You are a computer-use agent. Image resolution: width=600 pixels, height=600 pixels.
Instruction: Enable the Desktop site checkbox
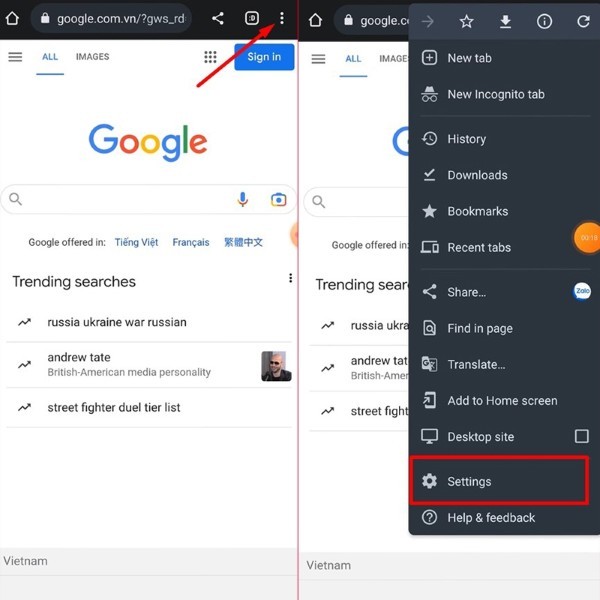(x=581, y=436)
